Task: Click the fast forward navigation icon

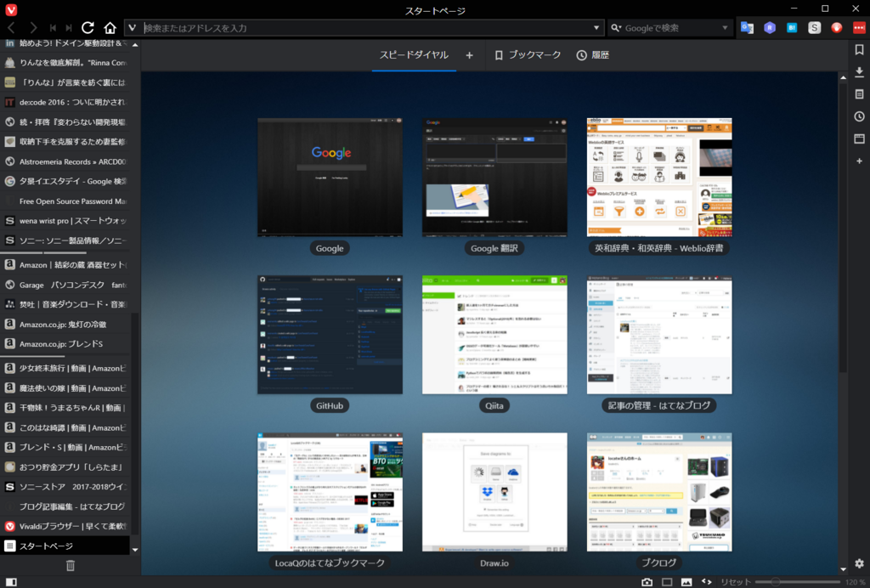Action: 69,28
